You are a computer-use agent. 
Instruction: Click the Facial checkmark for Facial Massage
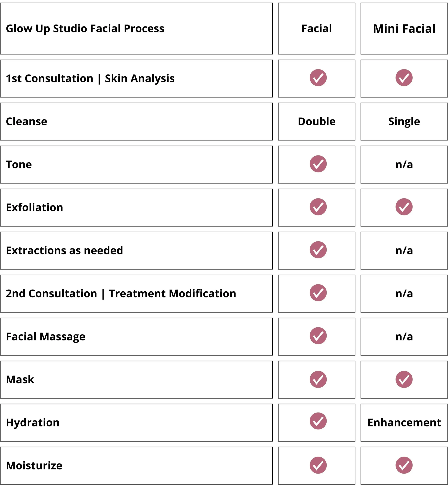318,336
